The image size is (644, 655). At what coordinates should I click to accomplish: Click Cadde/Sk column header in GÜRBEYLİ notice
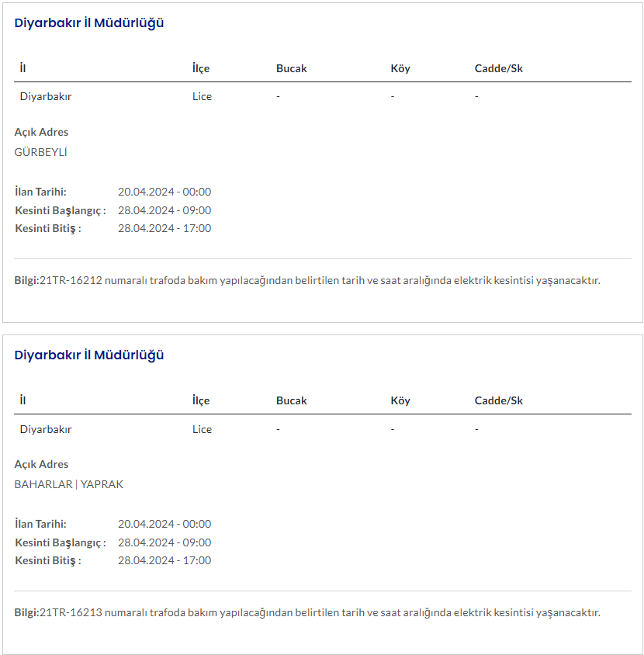(499, 68)
